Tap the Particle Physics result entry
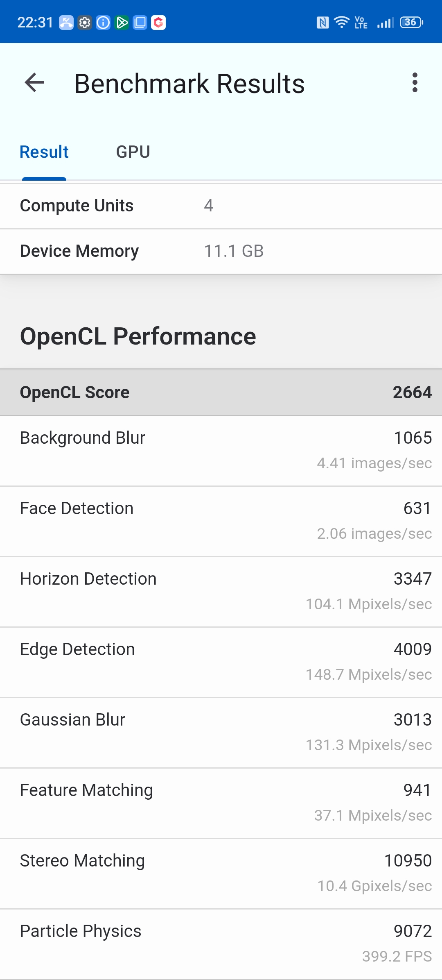Viewport: 442px width, 980px height. (x=221, y=944)
